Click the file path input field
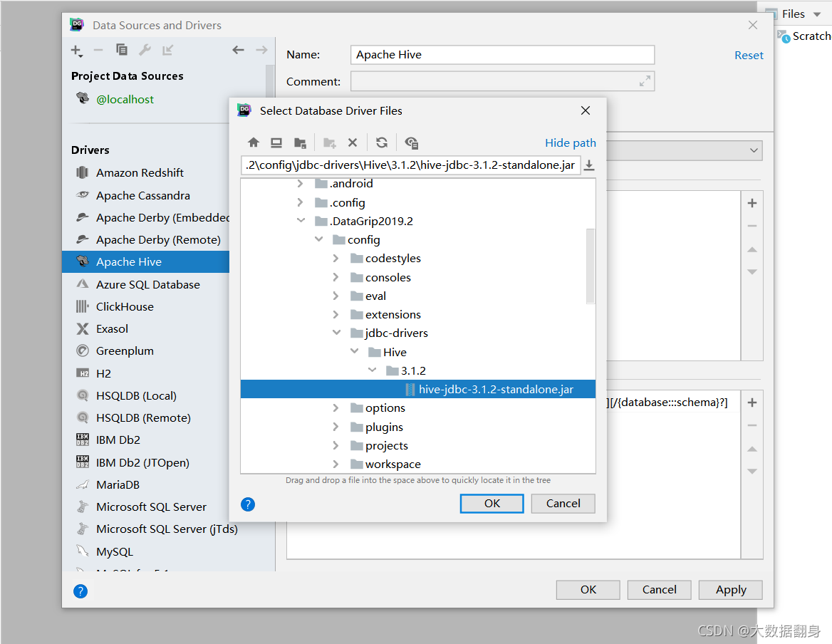832x644 pixels. click(411, 165)
